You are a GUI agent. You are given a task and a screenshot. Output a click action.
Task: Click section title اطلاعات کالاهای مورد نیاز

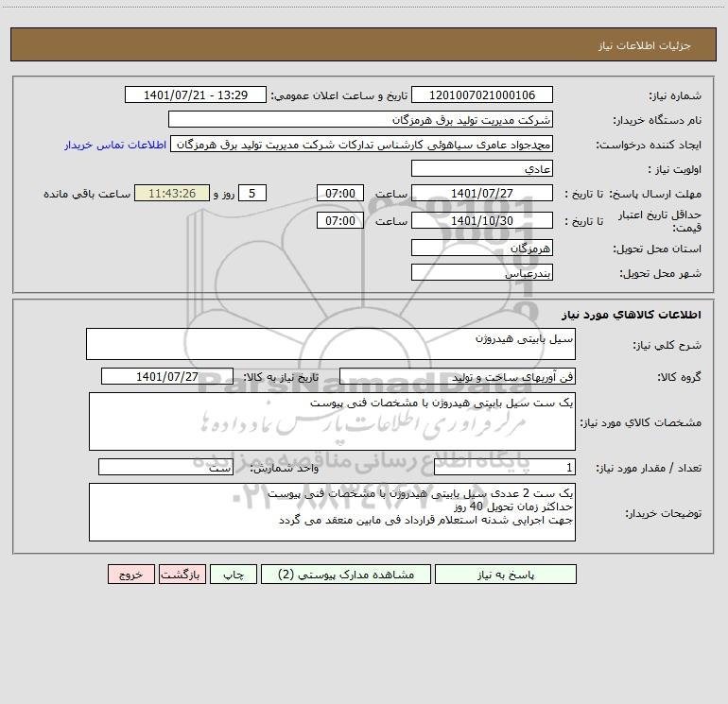632,315
